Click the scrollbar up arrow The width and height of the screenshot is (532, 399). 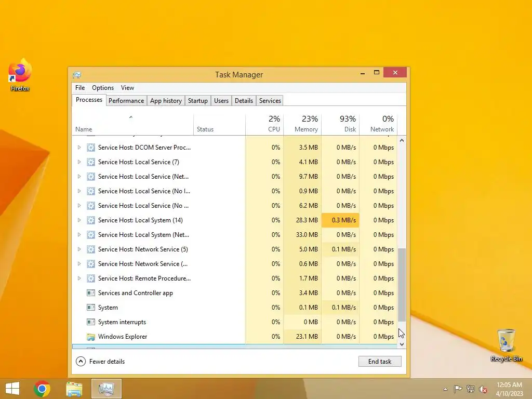coord(402,140)
